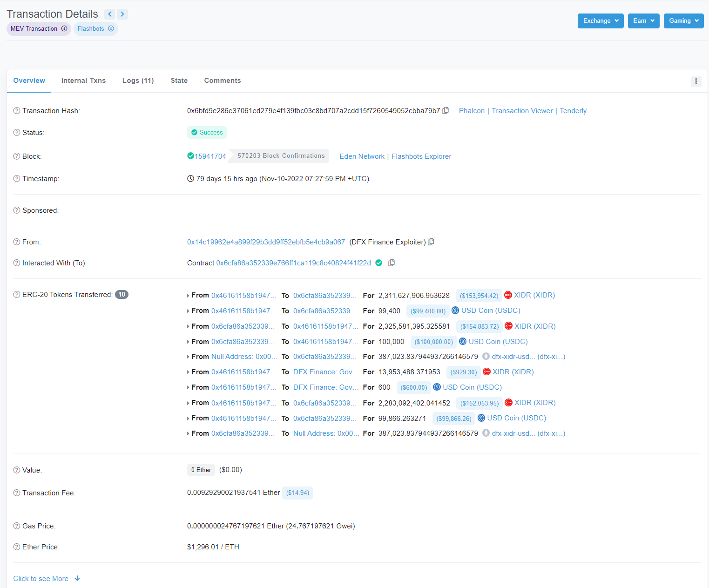The height and width of the screenshot is (588, 709).
Task: Expand transfer row for 99,400 USDC
Action: 188,311
